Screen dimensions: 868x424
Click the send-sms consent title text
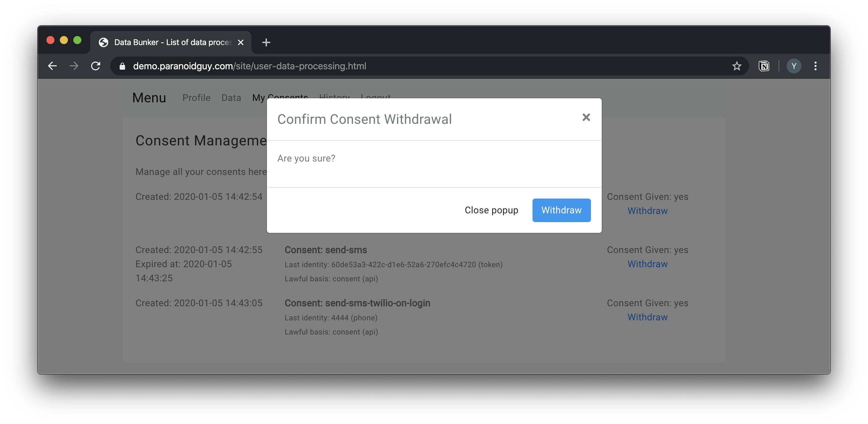click(325, 250)
